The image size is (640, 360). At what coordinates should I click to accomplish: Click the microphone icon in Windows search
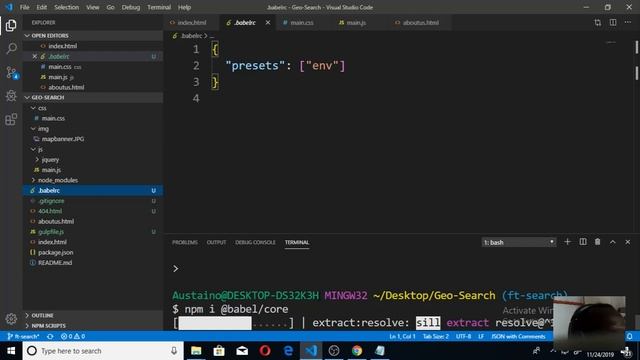[174, 351]
